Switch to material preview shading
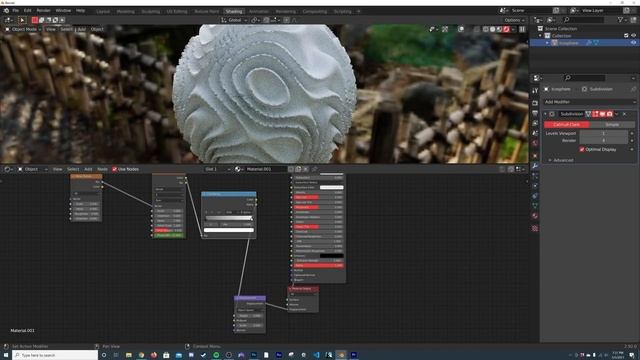640x360 pixels. pyautogui.click(x=500, y=29)
